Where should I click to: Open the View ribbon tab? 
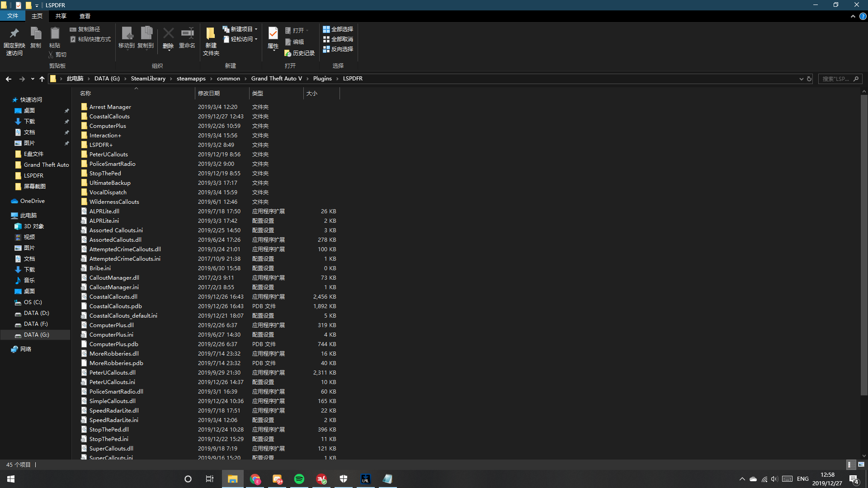point(85,16)
